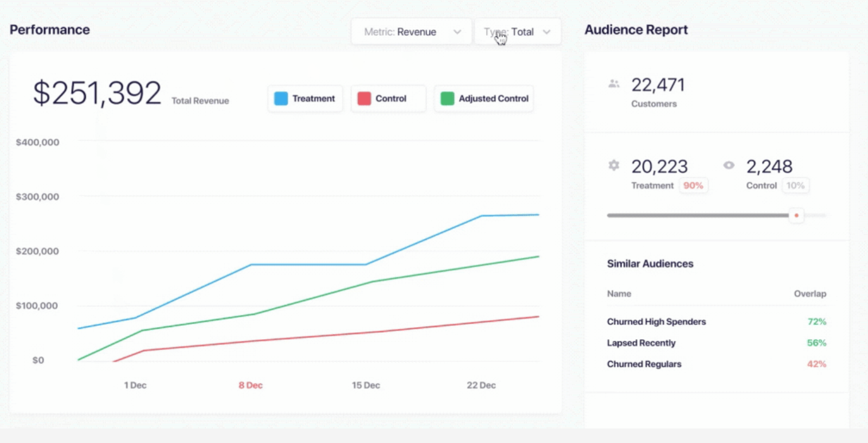Toggle the Adjusted Control legend series
Screen dimensions: 868x443
[x=484, y=99]
